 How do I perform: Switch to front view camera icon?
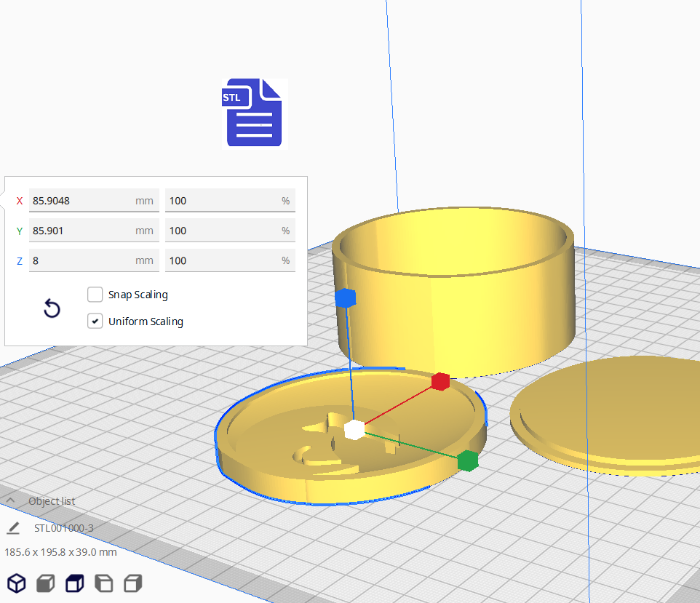tap(46, 583)
